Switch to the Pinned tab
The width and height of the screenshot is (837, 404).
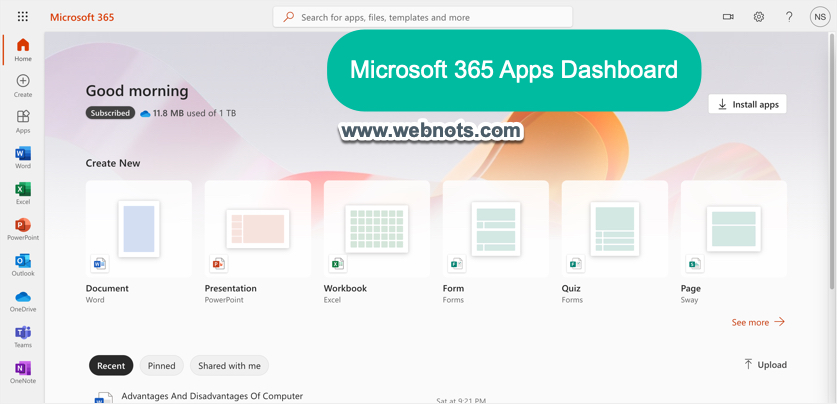[x=162, y=366]
